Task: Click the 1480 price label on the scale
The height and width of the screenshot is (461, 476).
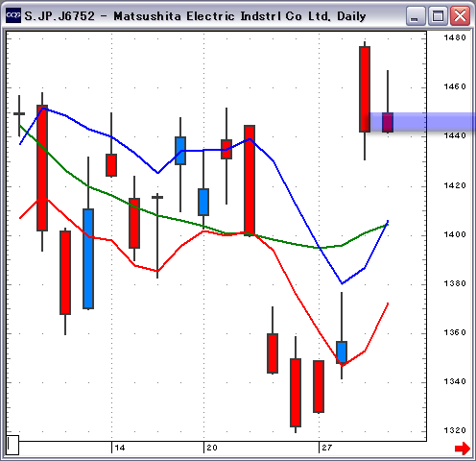Action: [x=455, y=37]
